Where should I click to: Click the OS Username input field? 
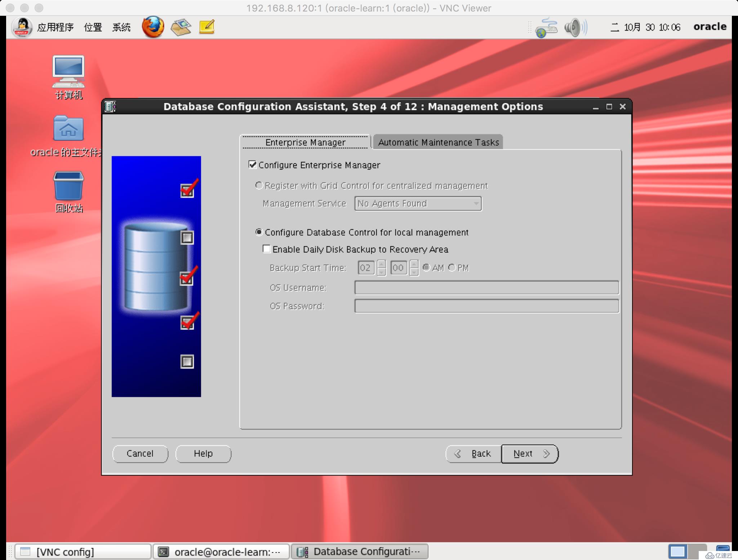[486, 288]
